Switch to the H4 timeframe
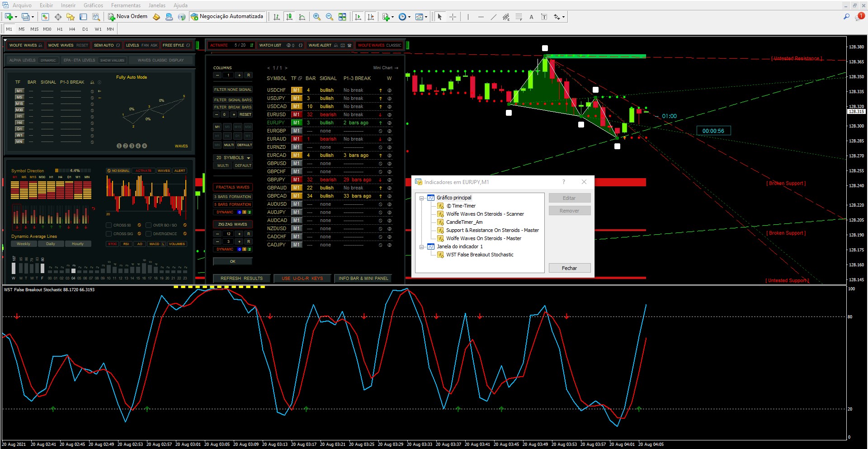 click(72, 29)
